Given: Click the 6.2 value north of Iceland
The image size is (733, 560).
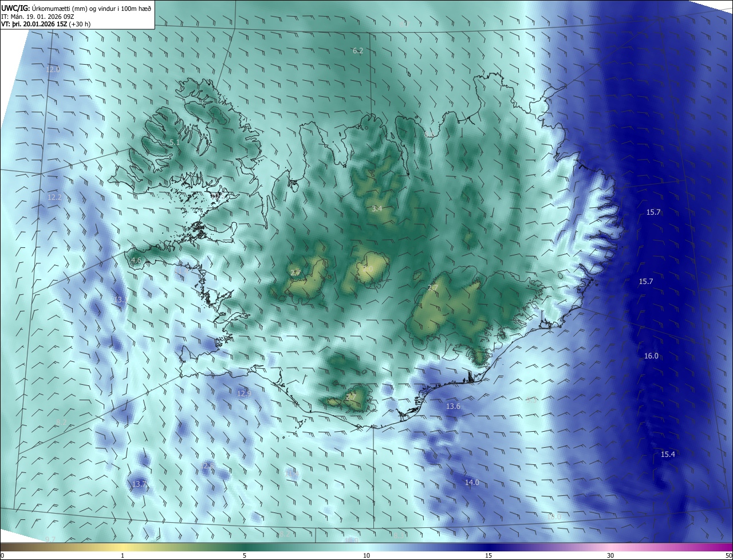Looking at the screenshot, I should (358, 51).
